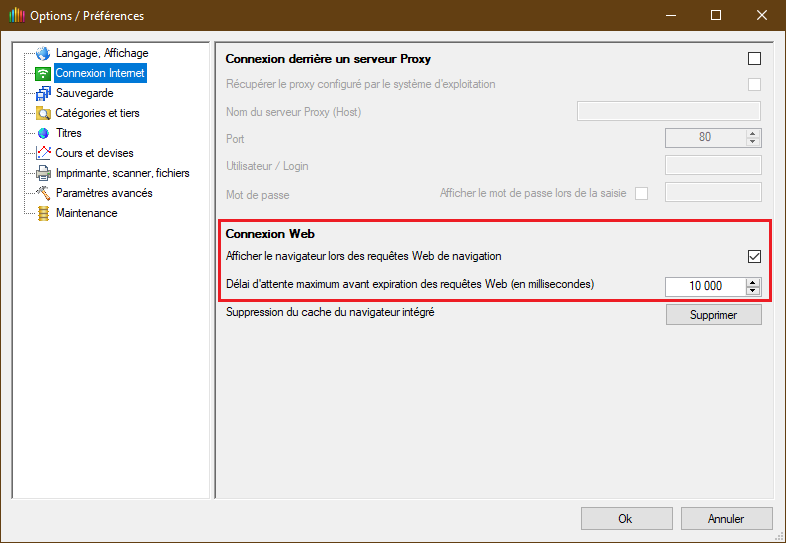Click the tools icon for Paramètres avancés
786x543 pixels.
pyautogui.click(x=43, y=193)
